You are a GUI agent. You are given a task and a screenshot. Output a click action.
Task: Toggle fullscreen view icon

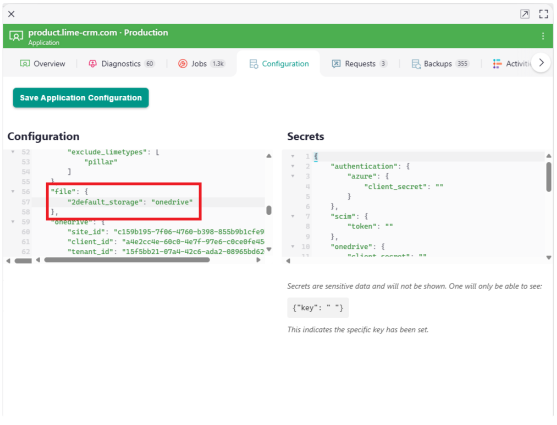click(x=543, y=14)
